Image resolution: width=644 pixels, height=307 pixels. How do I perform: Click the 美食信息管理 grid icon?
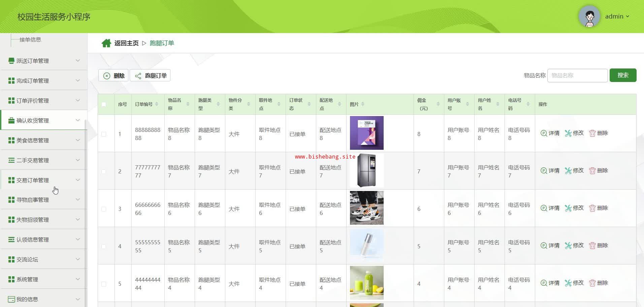(11, 140)
